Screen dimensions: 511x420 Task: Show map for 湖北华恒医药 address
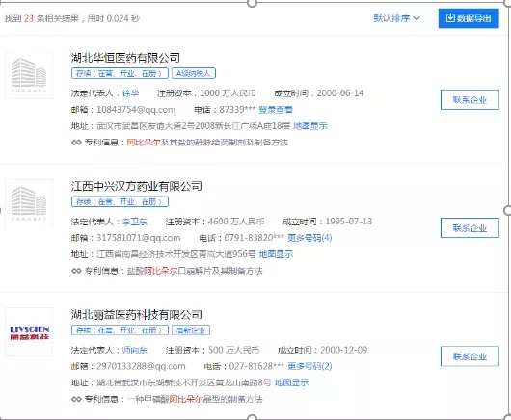pyautogui.click(x=310, y=126)
